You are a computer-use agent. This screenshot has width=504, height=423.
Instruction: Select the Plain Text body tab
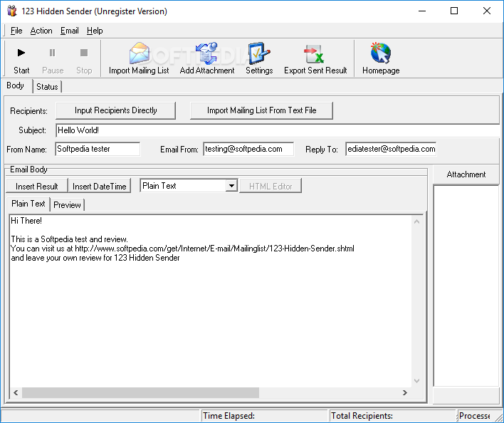pos(28,204)
